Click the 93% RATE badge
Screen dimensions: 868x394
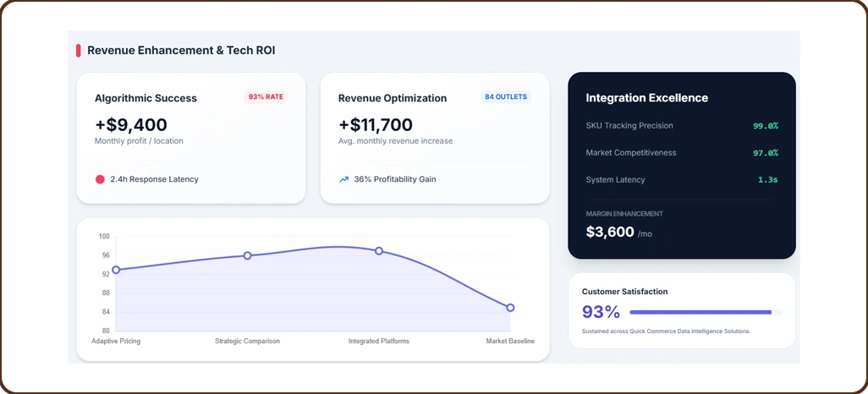point(266,97)
